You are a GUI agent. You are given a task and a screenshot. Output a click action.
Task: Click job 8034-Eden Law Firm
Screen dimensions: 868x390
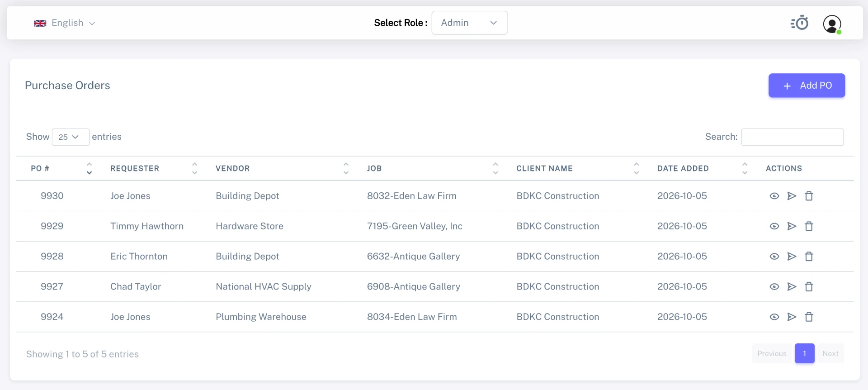(x=412, y=317)
